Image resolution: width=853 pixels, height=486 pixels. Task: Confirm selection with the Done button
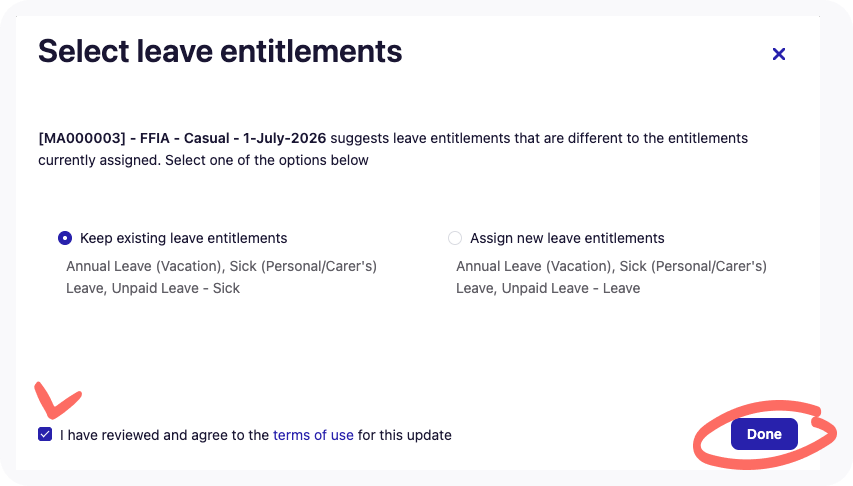(x=764, y=434)
